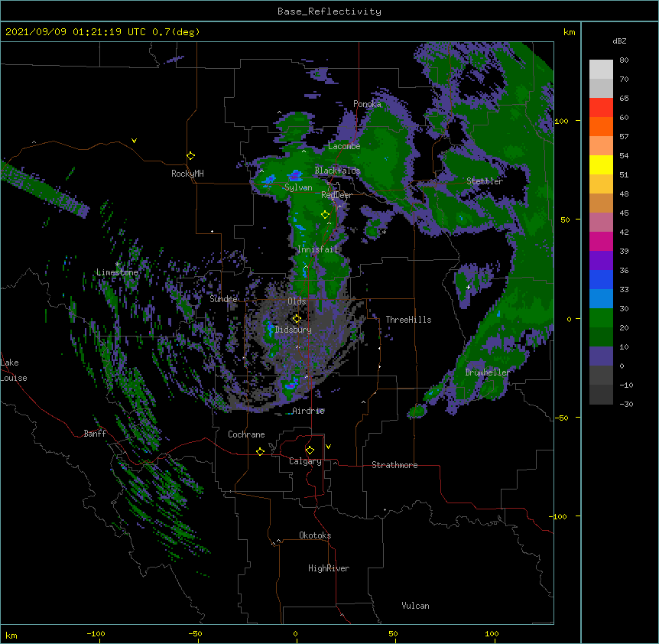Select the blue 33-36 dBZ legend swatch
659x644 pixels.
click(601, 280)
